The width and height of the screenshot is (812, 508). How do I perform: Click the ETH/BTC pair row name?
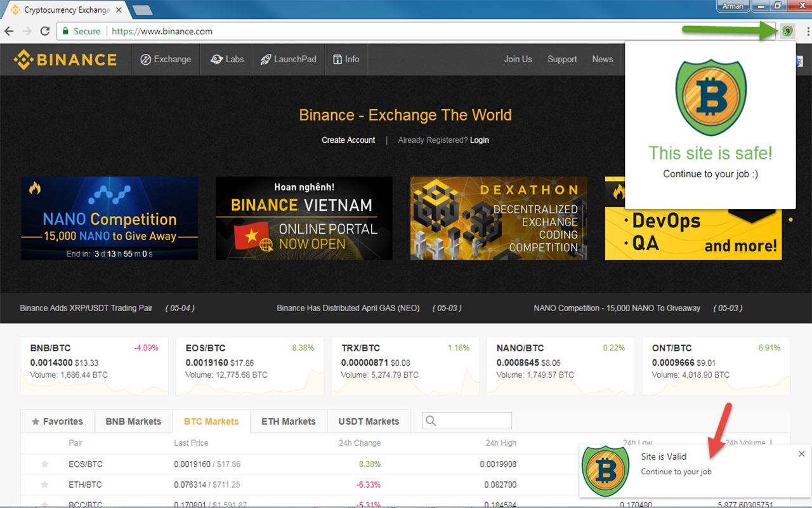(x=85, y=485)
